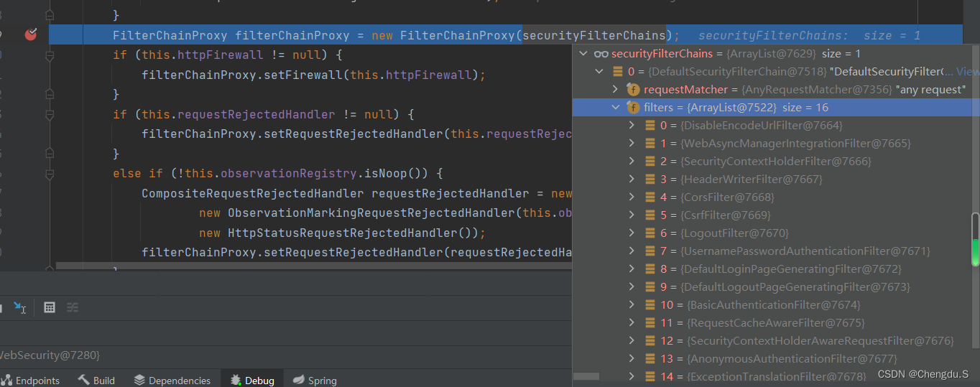
Task: Click the size = 16 value of filters
Action: tap(805, 108)
